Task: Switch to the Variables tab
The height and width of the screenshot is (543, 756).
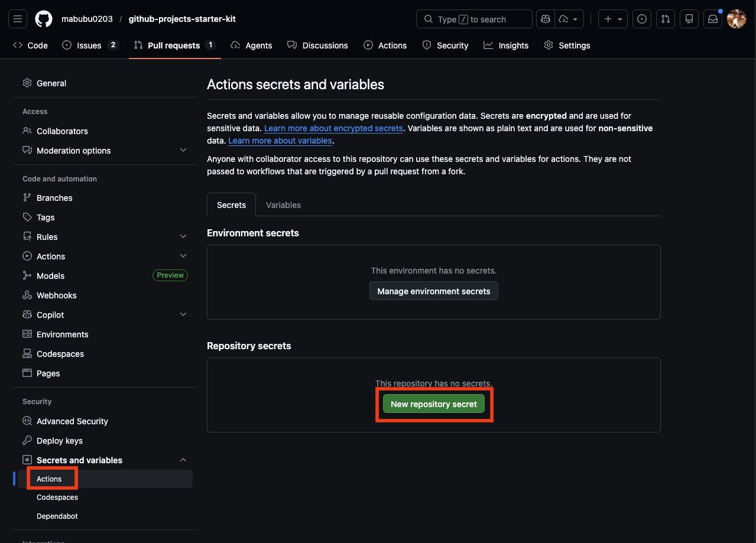Action: 283,205
